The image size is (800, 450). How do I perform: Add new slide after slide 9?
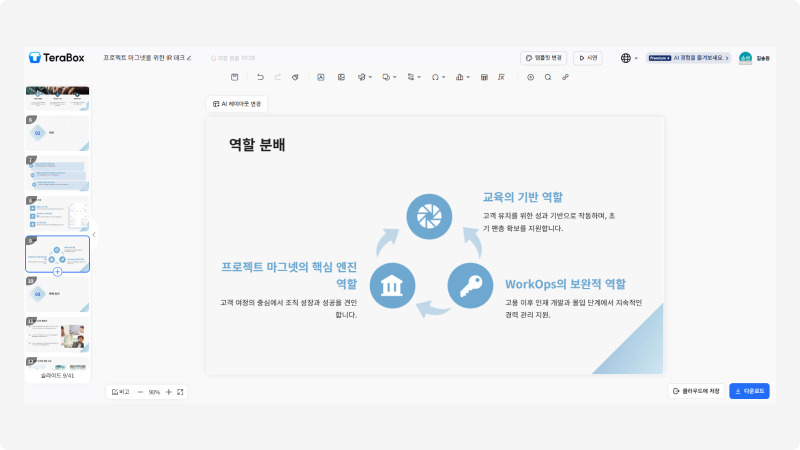pos(57,272)
